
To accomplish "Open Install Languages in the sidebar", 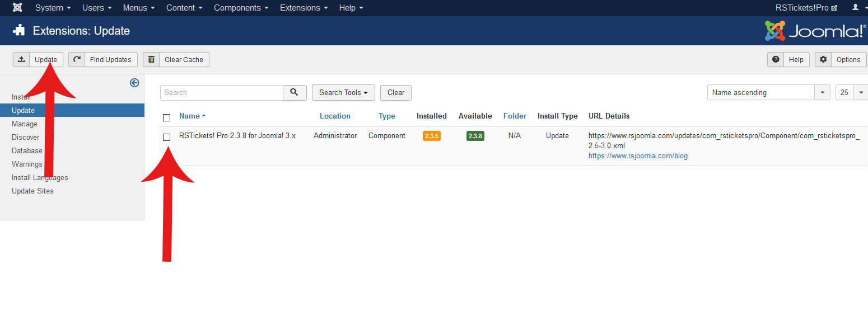I will (x=40, y=177).
